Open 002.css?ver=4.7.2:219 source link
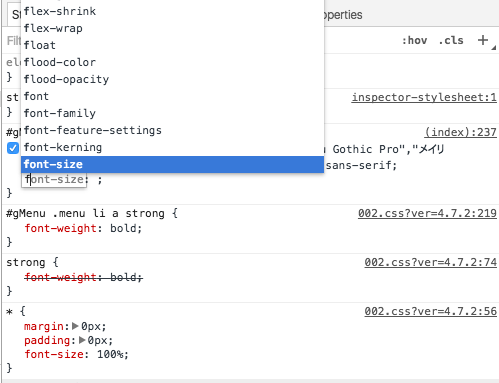 tap(427, 213)
